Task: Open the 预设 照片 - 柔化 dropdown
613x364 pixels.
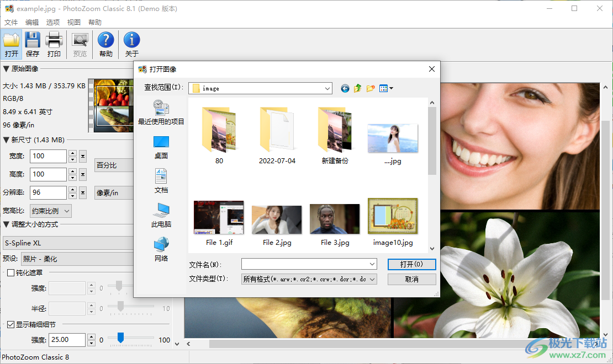Action: pos(77,259)
